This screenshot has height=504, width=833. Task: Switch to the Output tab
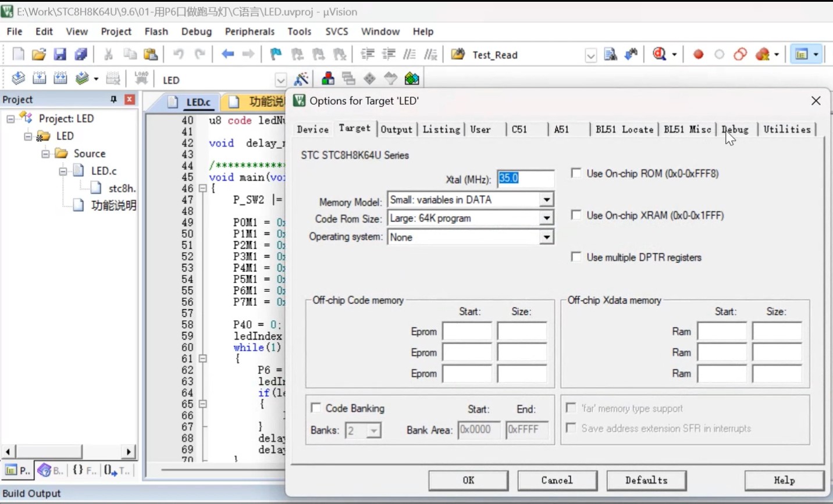point(396,129)
